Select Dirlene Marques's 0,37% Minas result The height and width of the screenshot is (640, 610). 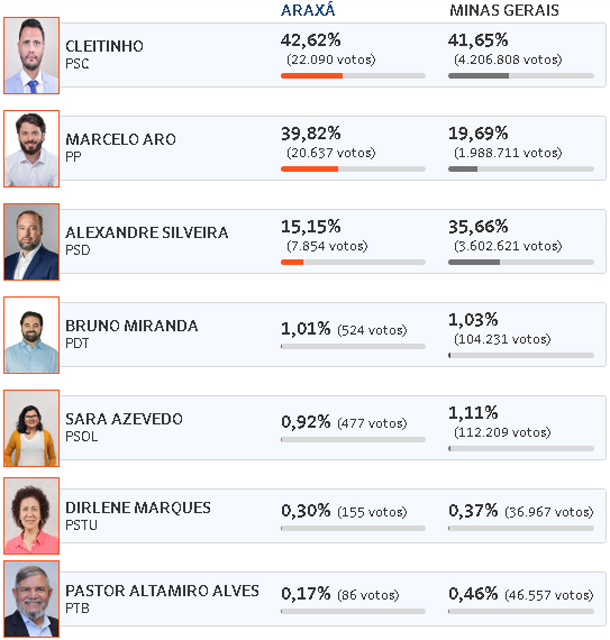click(473, 510)
